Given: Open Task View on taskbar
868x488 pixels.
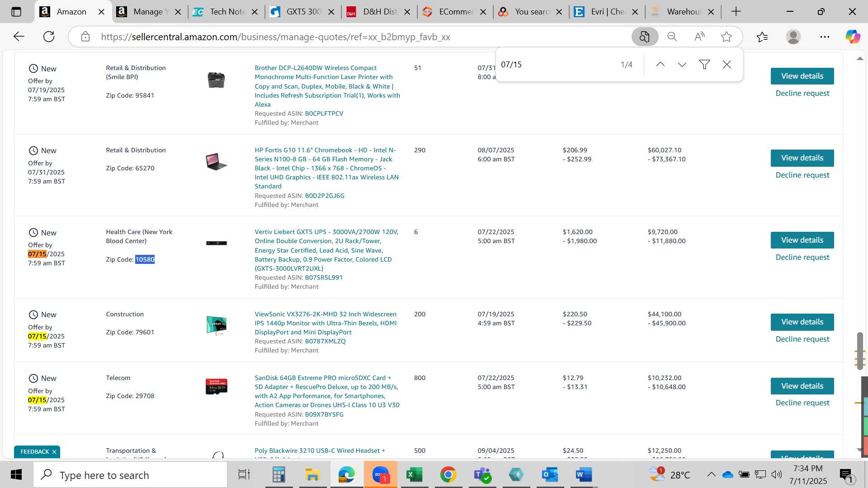Looking at the screenshot, I should pos(244,475).
